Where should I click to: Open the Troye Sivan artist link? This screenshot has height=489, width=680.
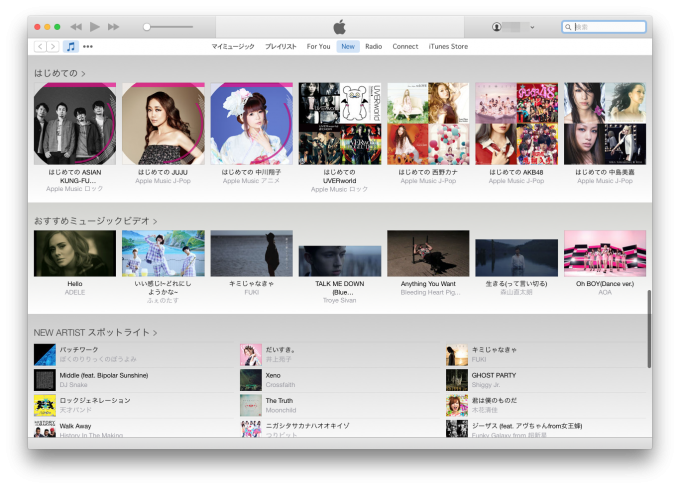click(340, 300)
